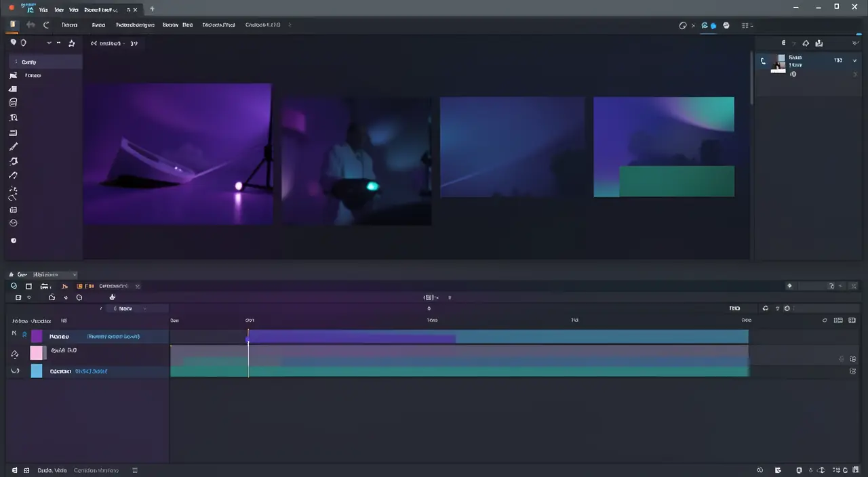Screen dimensions: 868x477
Task: Open the third, longest top menu item
Action: pos(135,25)
